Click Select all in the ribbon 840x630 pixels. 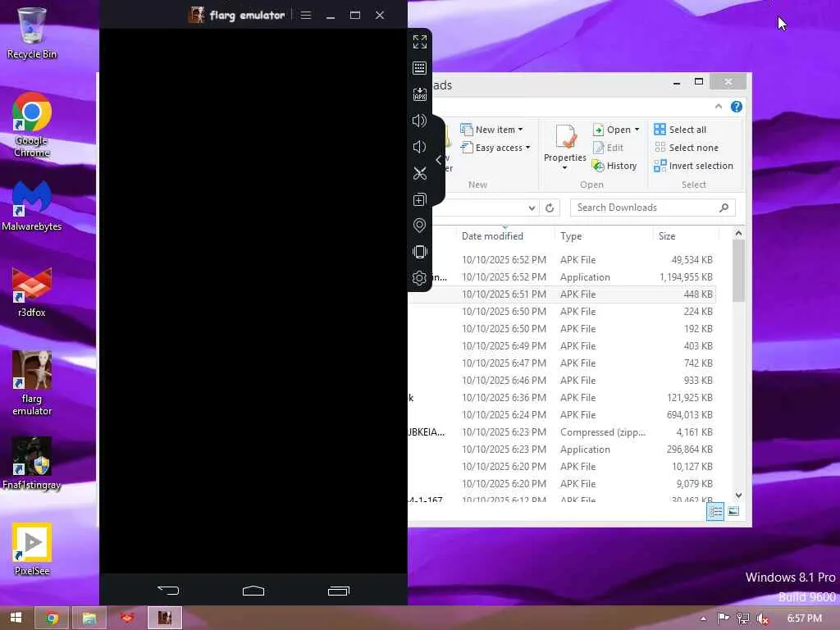[680, 130]
